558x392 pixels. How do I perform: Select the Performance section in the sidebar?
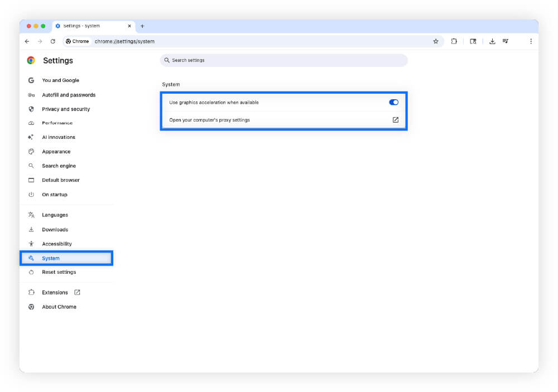[x=58, y=123]
